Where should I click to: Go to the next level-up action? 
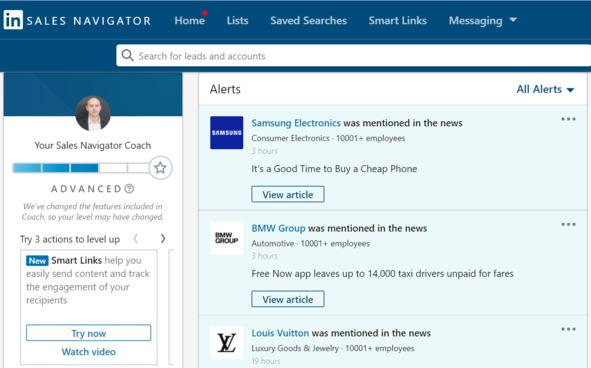click(x=163, y=239)
